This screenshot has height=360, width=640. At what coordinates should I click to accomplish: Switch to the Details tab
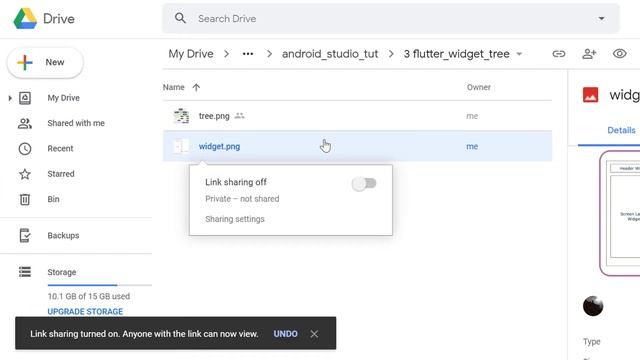point(621,130)
